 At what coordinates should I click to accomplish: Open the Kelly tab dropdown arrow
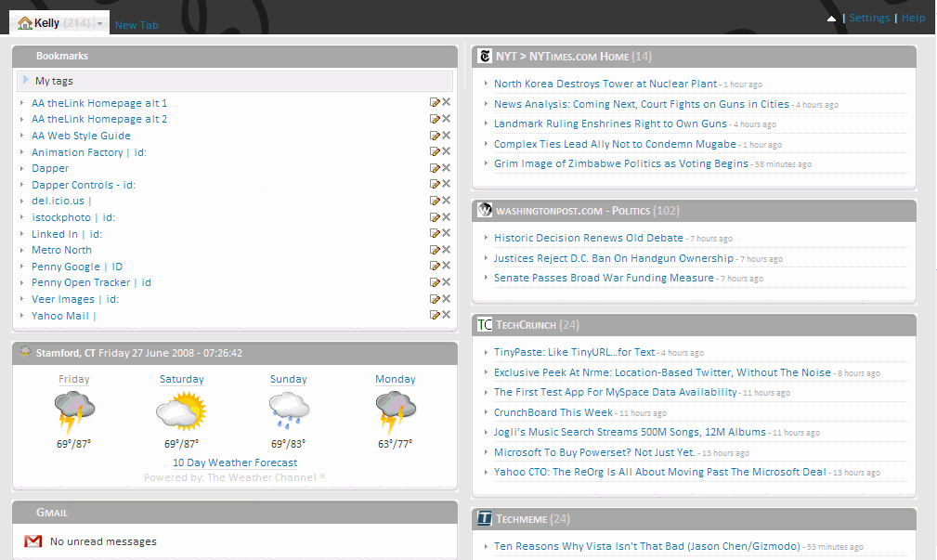(99, 24)
